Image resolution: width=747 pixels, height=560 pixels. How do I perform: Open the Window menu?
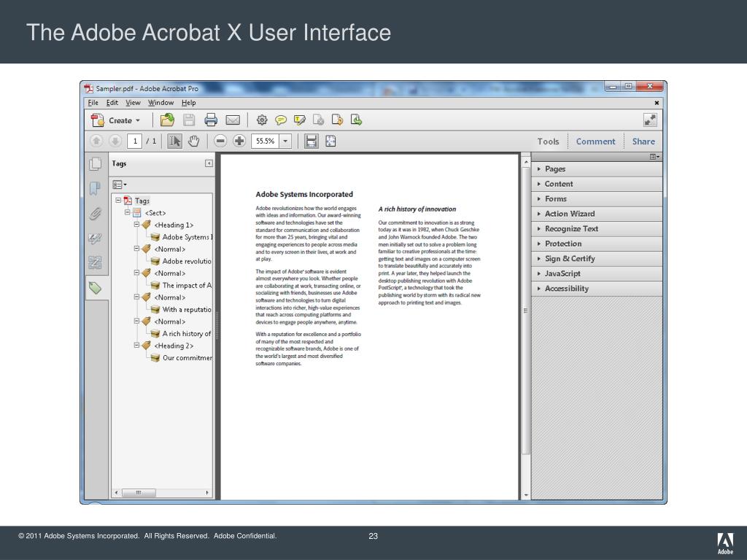[x=160, y=102]
